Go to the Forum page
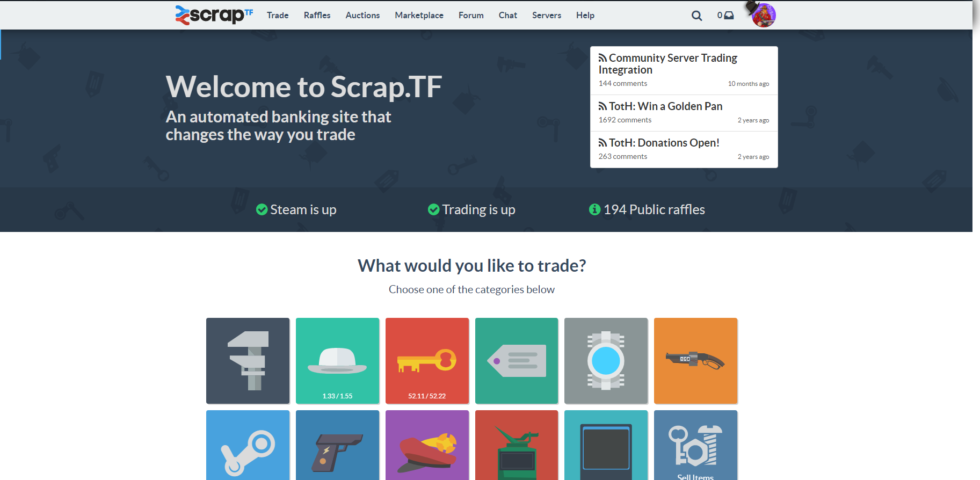The image size is (980, 480). [x=471, y=16]
